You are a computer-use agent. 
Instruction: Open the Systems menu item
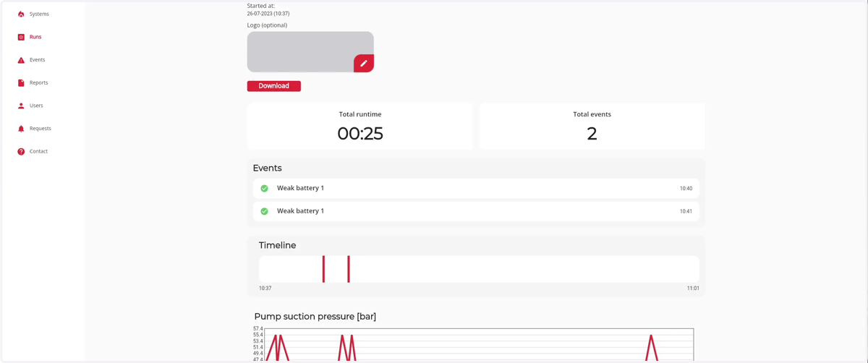39,14
